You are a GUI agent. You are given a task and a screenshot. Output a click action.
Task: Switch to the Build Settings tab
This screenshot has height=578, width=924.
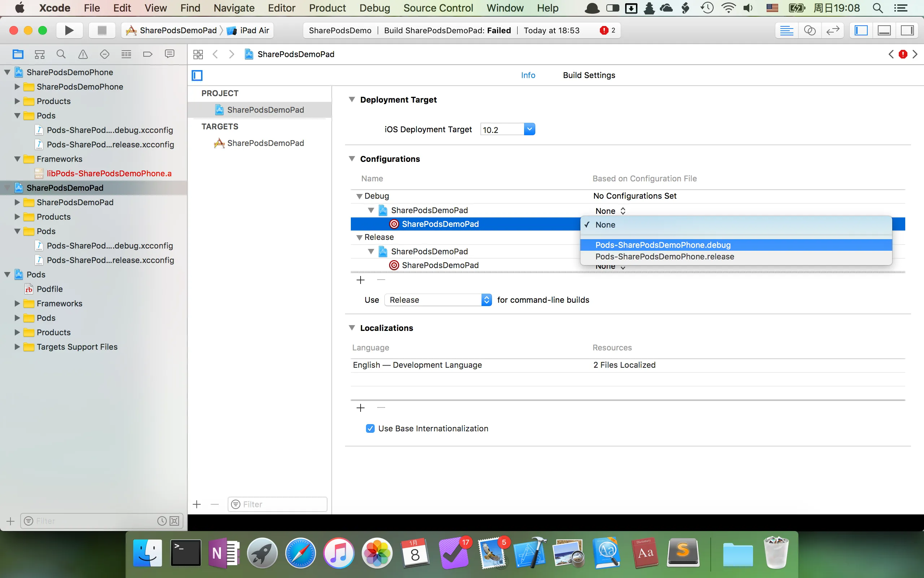(589, 75)
